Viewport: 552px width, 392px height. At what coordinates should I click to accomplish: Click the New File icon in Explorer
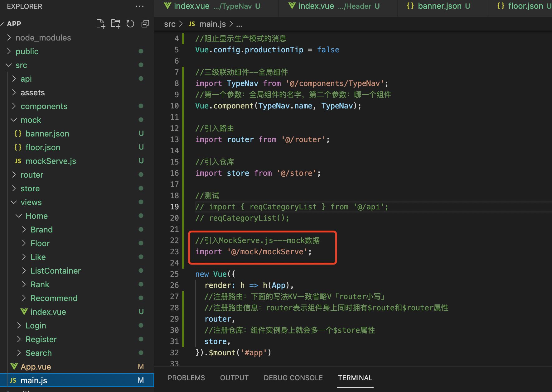point(100,24)
